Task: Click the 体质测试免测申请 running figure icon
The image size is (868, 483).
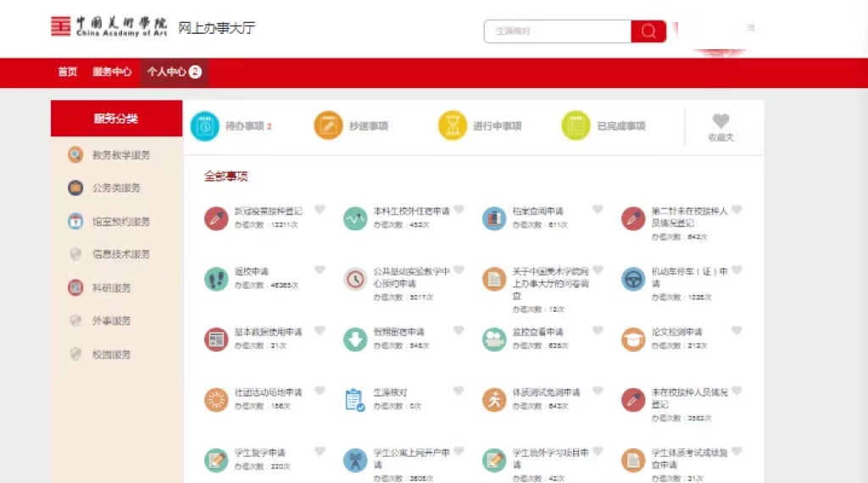Action: [494, 399]
